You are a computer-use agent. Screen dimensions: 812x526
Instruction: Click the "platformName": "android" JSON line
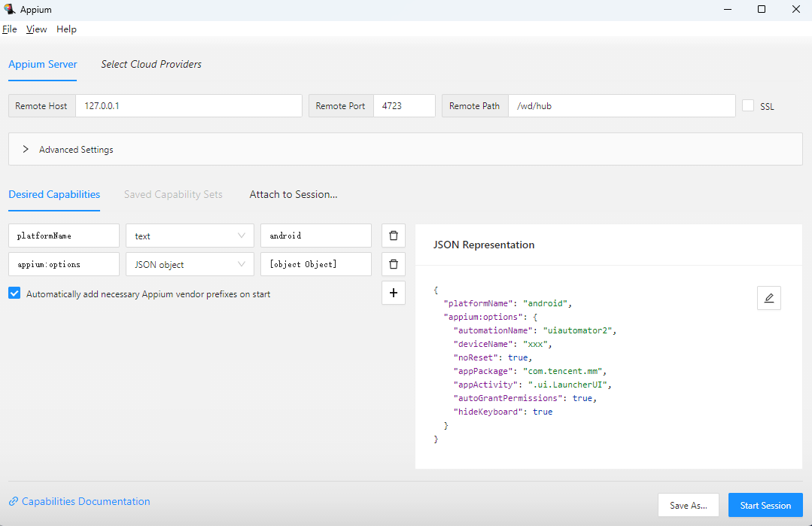pyautogui.click(x=507, y=303)
